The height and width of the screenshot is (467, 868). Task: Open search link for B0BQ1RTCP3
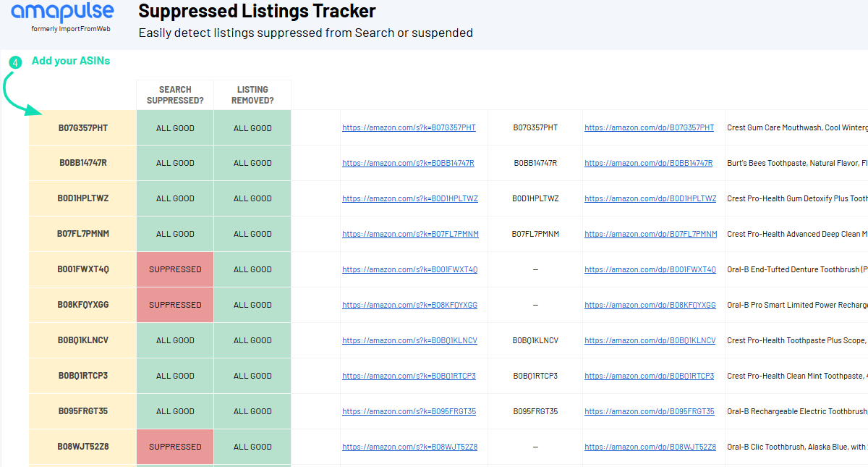(409, 376)
